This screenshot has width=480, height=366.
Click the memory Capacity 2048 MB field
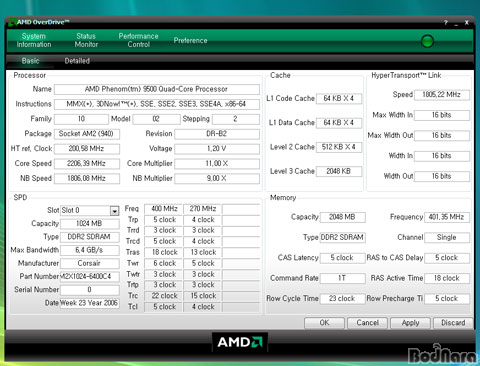(342, 217)
